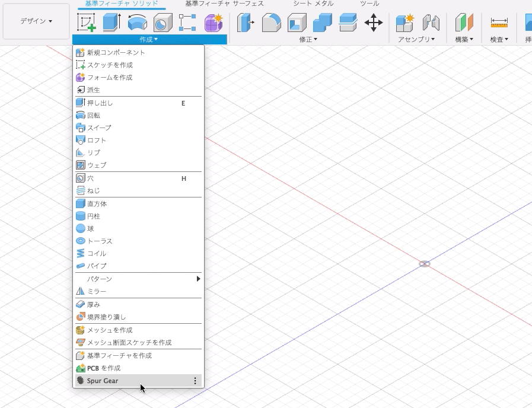The height and width of the screenshot is (408, 532).
Task: Switch to ツール tab
Action: click(369, 4)
